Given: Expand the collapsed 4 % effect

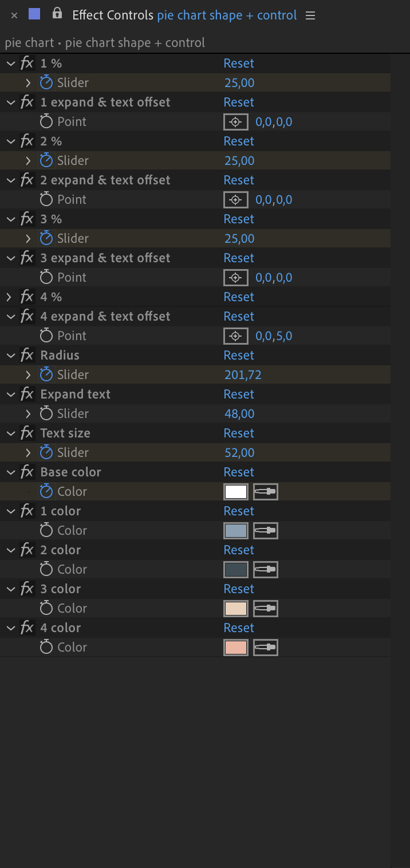Looking at the screenshot, I should [x=9, y=297].
